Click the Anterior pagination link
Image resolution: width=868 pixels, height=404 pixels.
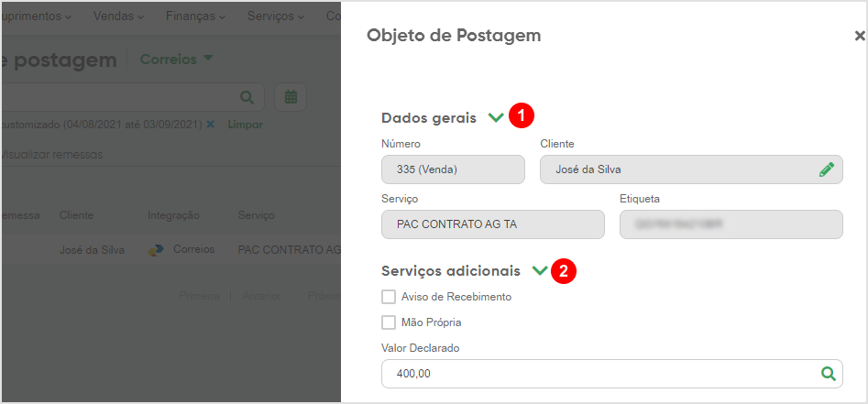[262, 296]
